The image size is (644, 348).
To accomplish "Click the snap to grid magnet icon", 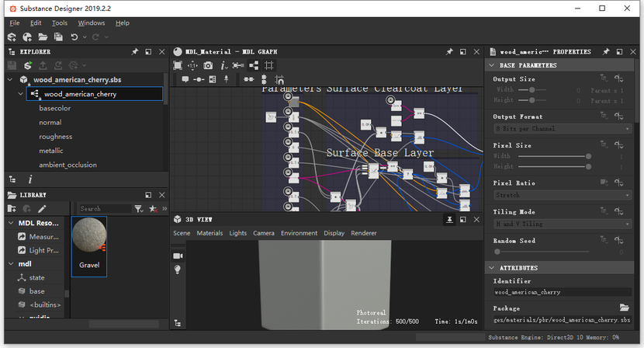I will click(279, 79).
